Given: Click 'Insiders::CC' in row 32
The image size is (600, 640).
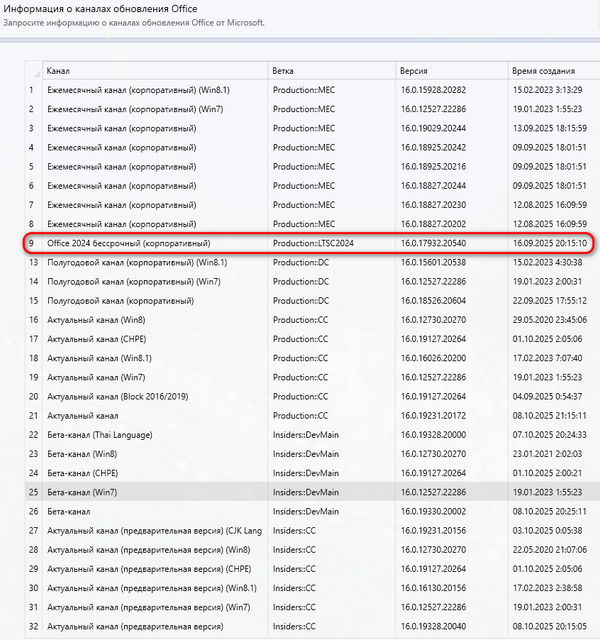Looking at the screenshot, I should click(x=331, y=626).
